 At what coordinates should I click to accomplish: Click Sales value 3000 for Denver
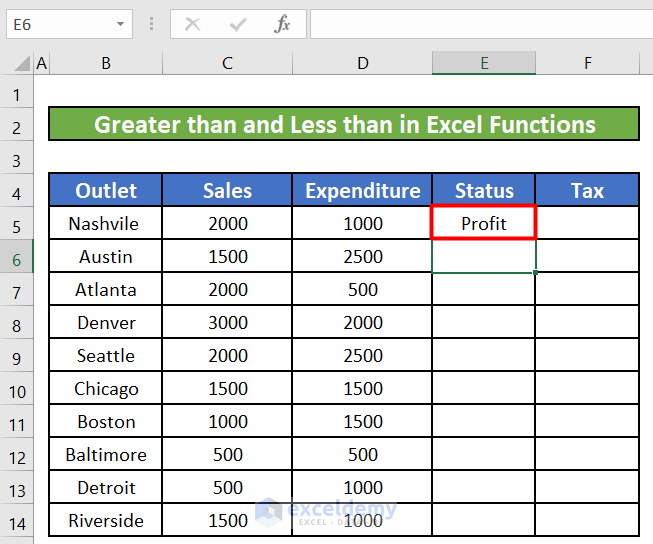coord(227,323)
